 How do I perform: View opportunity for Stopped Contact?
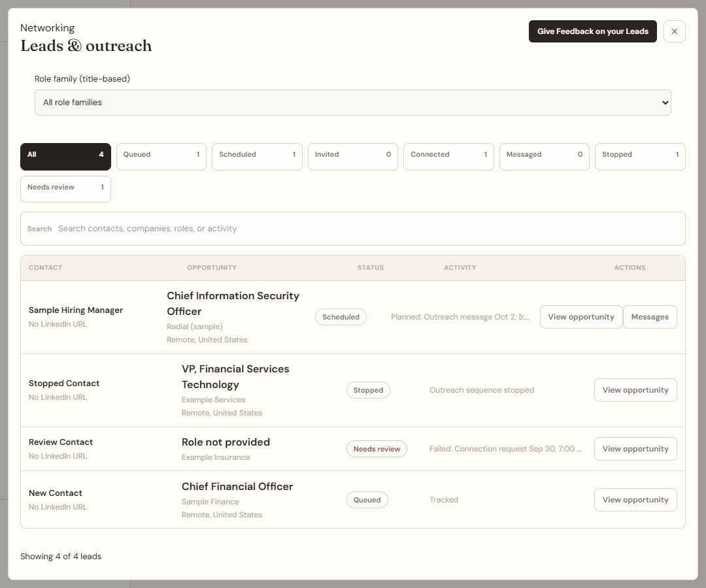pyautogui.click(x=635, y=390)
